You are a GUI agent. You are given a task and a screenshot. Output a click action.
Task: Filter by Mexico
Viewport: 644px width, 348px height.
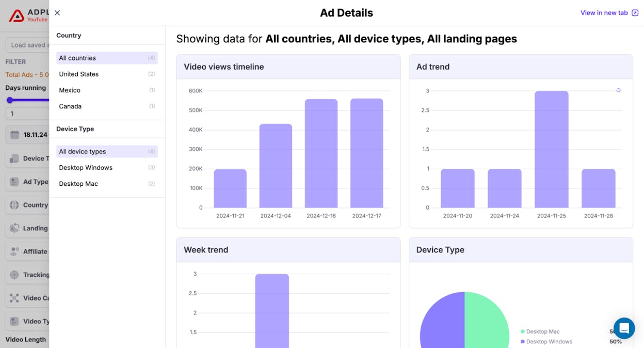coord(107,90)
